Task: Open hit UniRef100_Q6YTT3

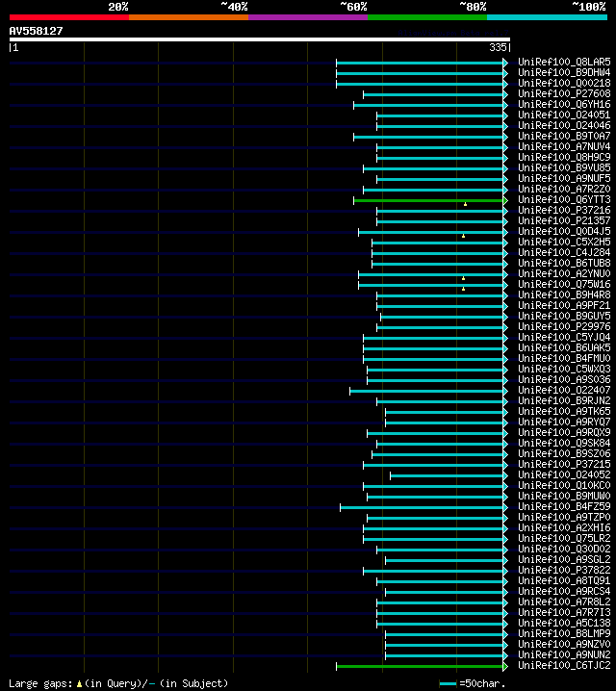Action: pos(564,199)
